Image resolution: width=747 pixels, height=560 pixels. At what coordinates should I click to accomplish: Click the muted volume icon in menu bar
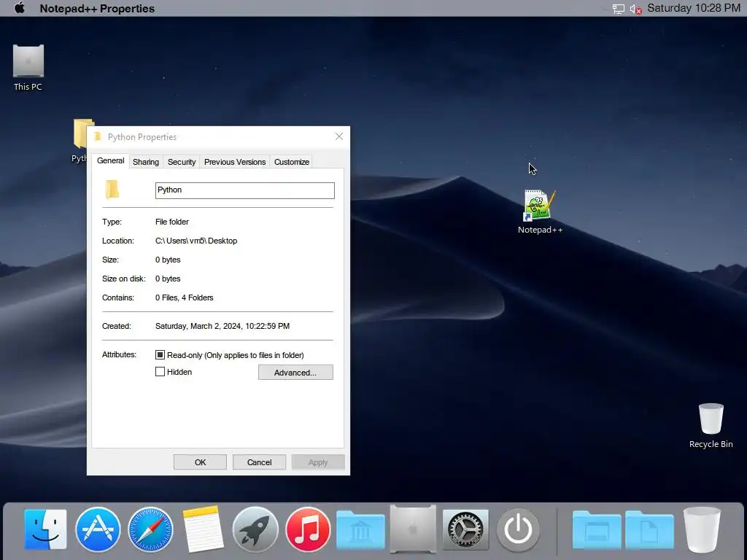[x=636, y=9]
